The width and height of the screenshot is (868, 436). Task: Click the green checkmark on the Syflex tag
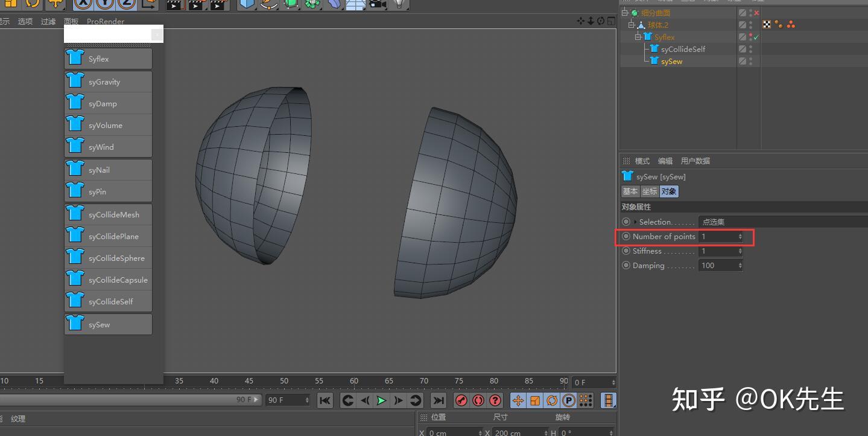(x=755, y=36)
